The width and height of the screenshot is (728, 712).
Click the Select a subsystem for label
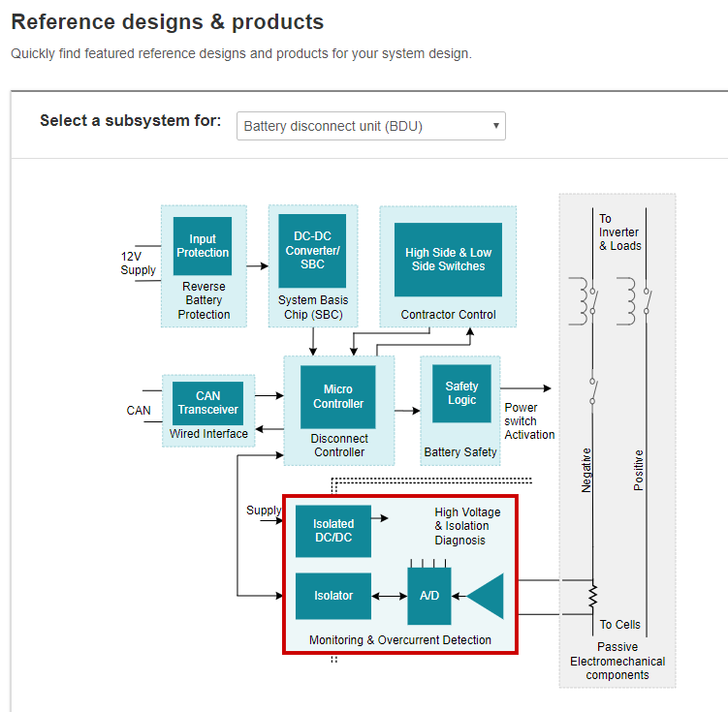131,120
